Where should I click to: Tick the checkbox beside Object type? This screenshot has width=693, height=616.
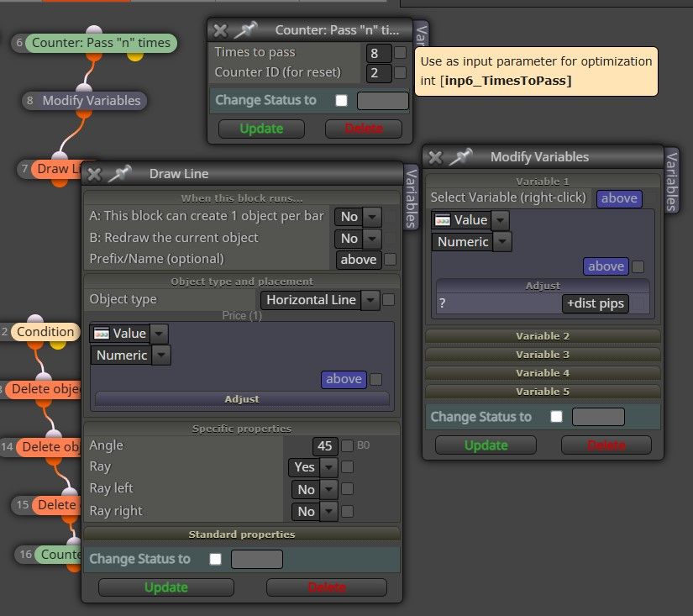tap(388, 300)
